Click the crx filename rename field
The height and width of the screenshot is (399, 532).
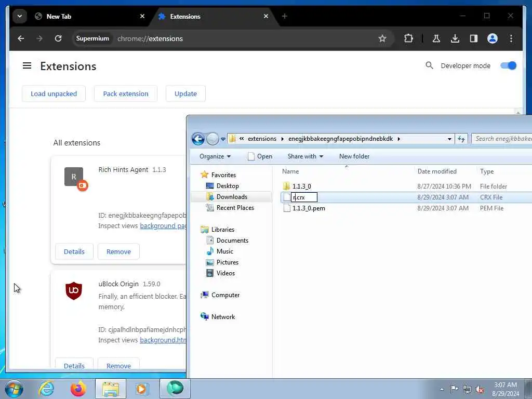304,197
